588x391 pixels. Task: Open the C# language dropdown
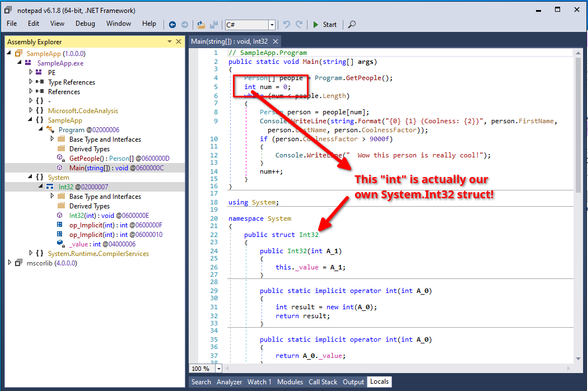(272, 25)
